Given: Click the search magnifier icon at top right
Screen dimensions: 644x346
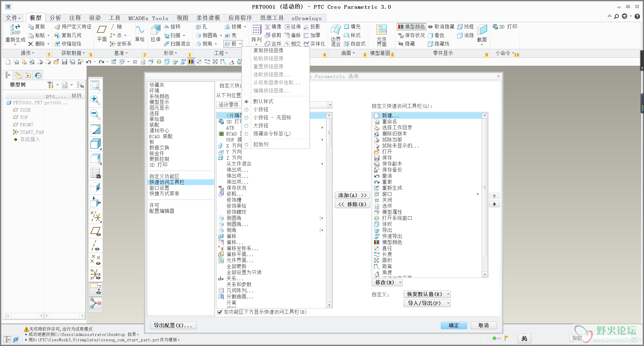Looking at the screenshot, I should coord(616,16).
